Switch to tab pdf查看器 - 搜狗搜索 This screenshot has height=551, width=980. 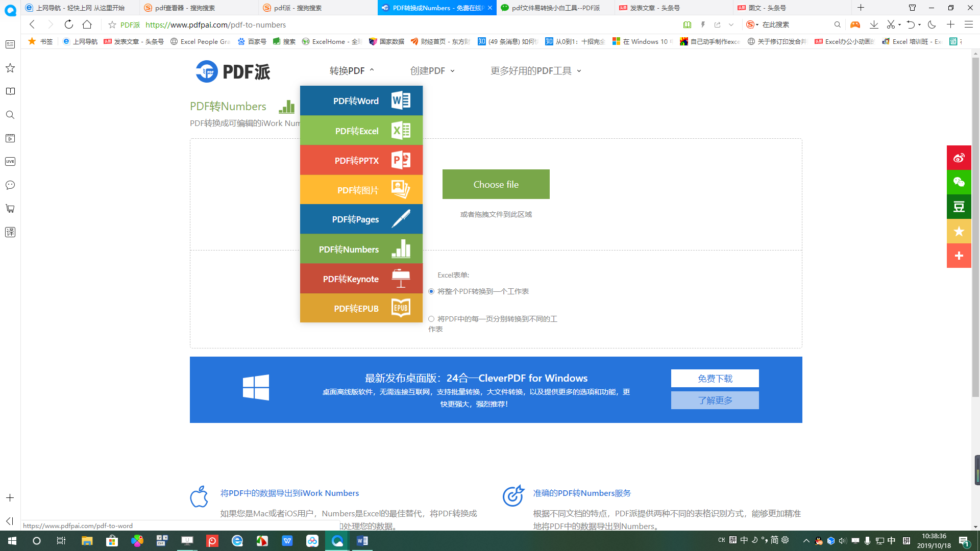pyautogui.click(x=199, y=8)
